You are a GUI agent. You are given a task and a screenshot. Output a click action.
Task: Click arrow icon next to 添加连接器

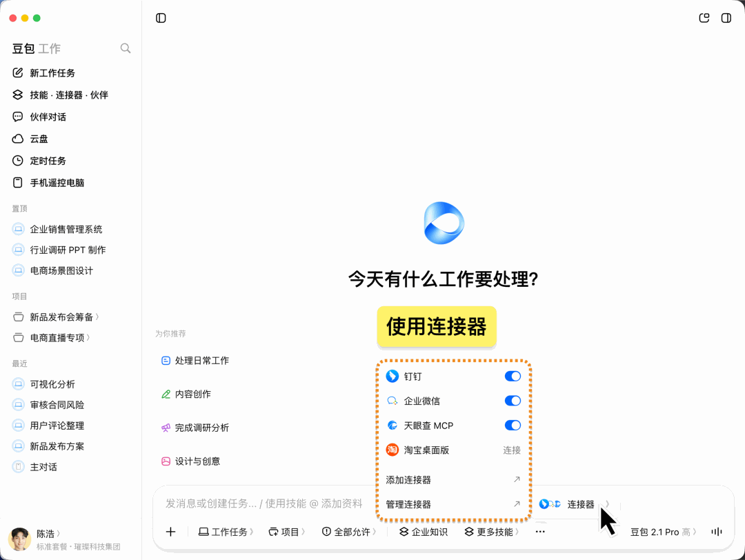coord(517,479)
